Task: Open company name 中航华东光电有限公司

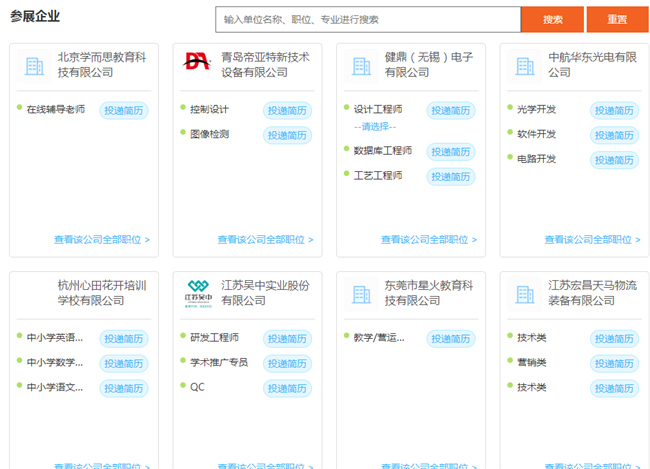Action: click(592, 65)
